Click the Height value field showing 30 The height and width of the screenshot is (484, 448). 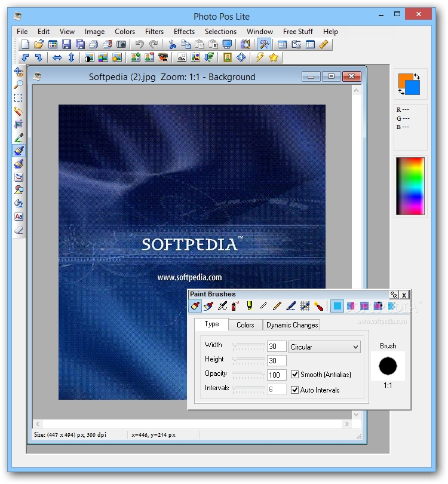point(277,360)
